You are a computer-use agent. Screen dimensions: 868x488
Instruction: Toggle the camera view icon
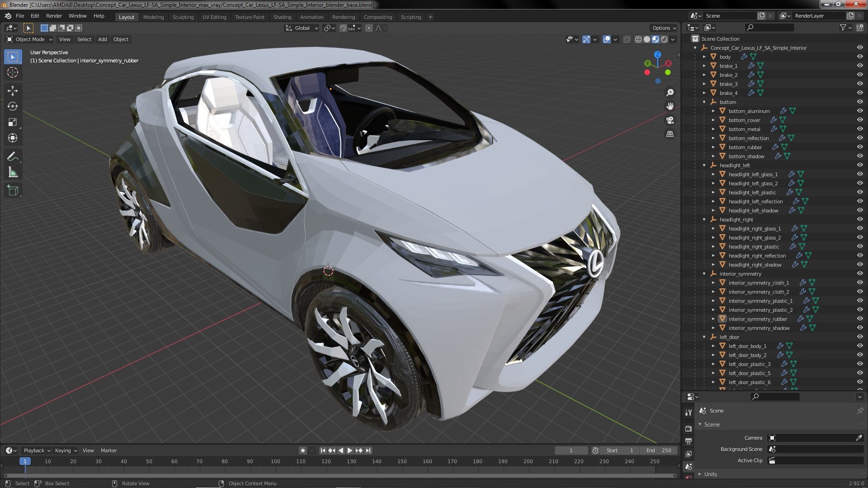pos(670,120)
